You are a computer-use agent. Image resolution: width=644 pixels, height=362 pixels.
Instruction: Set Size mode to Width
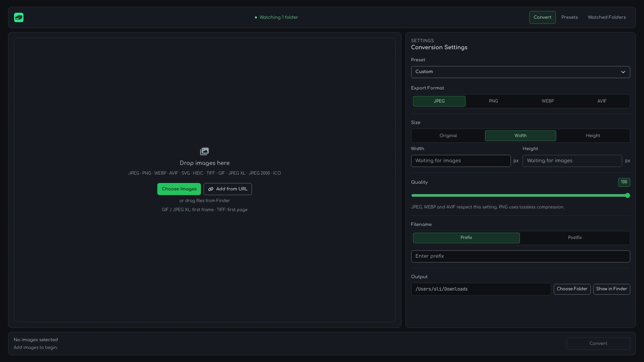521,136
